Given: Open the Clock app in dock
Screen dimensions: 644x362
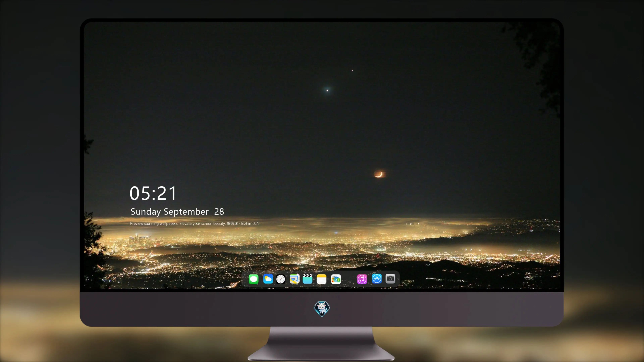Looking at the screenshot, I should pyautogui.click(x=281, y=279).
